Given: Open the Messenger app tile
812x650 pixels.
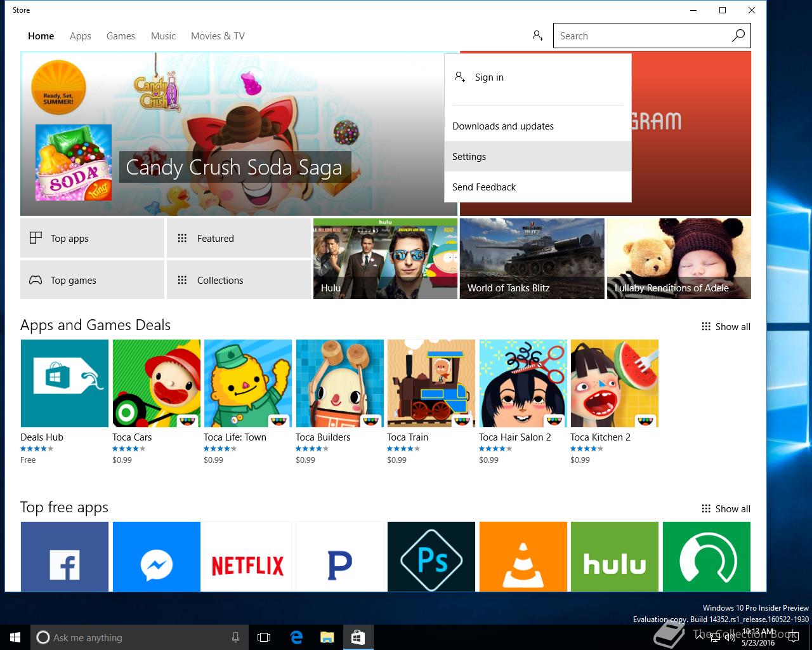Looking at the screenshot, I should 157,557.
